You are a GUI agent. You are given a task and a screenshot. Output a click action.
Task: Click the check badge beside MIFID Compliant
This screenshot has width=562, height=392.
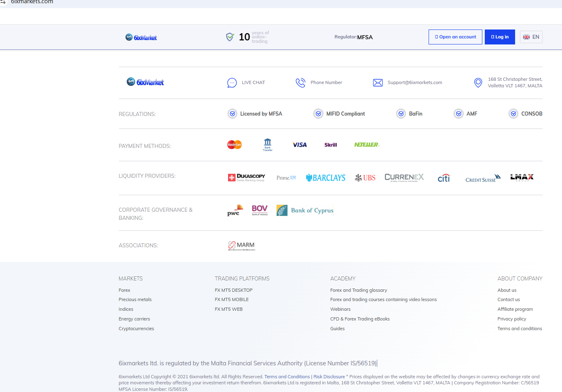[319, 114]
